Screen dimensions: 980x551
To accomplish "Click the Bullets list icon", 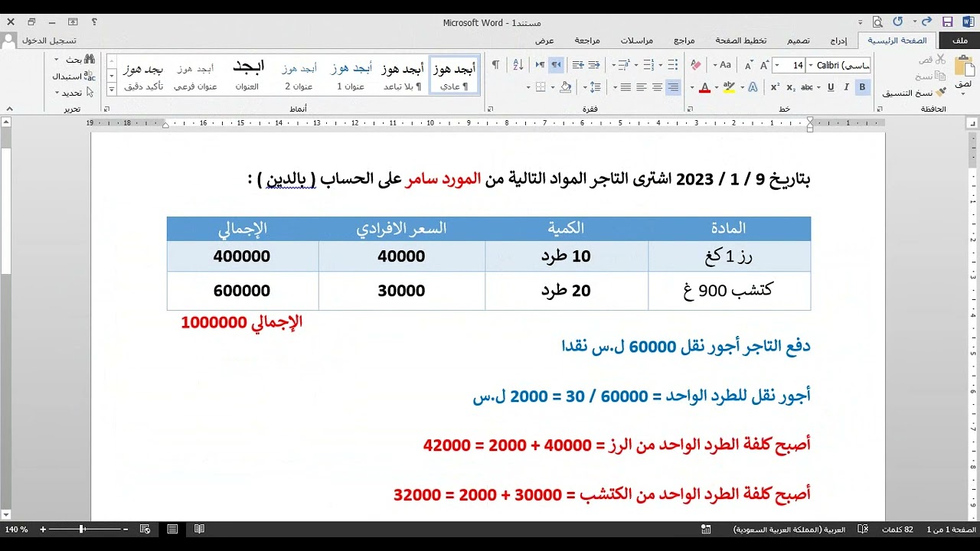I will coord(672,65).
